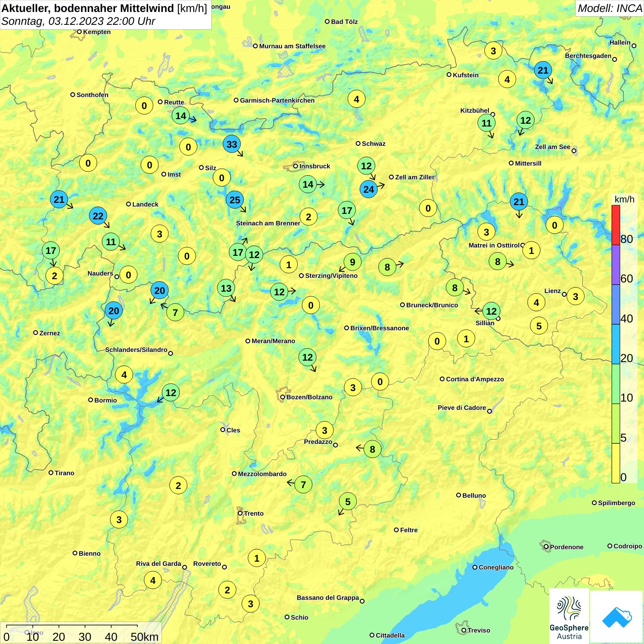Select the light blue 20–40 legend color
This screenshot has height=644, width=644.
pos(615,344)
